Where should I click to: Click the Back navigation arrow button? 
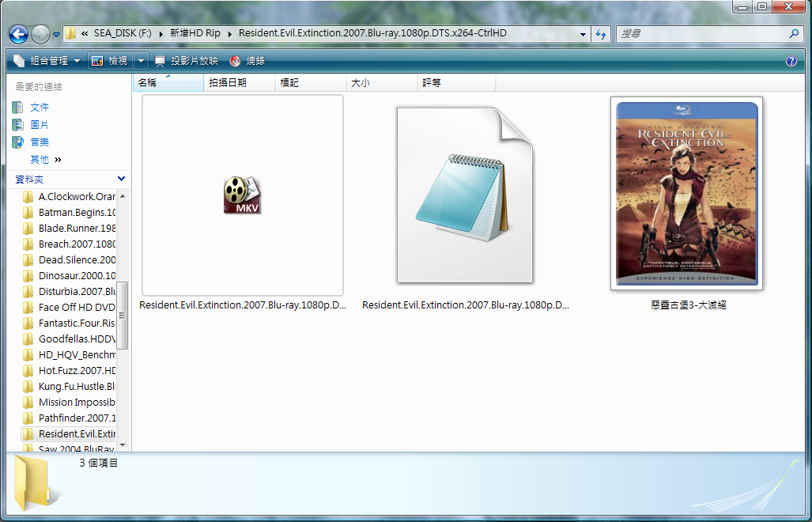click(19, 34)
